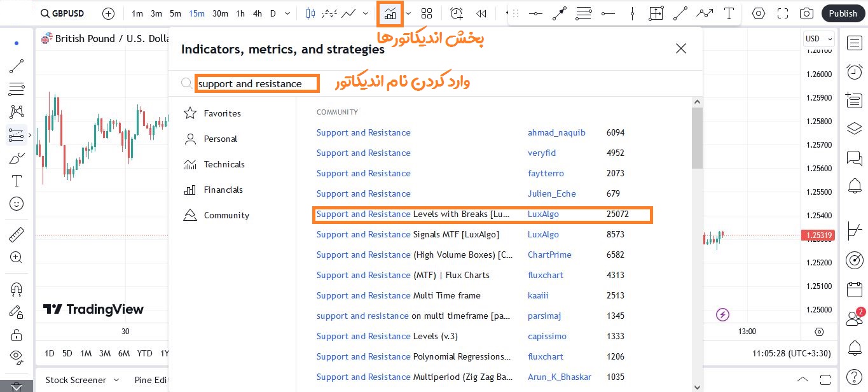Switch to the 4h timeframe
Image resolution: width=868 pixels, height=392 pixels.
click(x=257, y=13)
